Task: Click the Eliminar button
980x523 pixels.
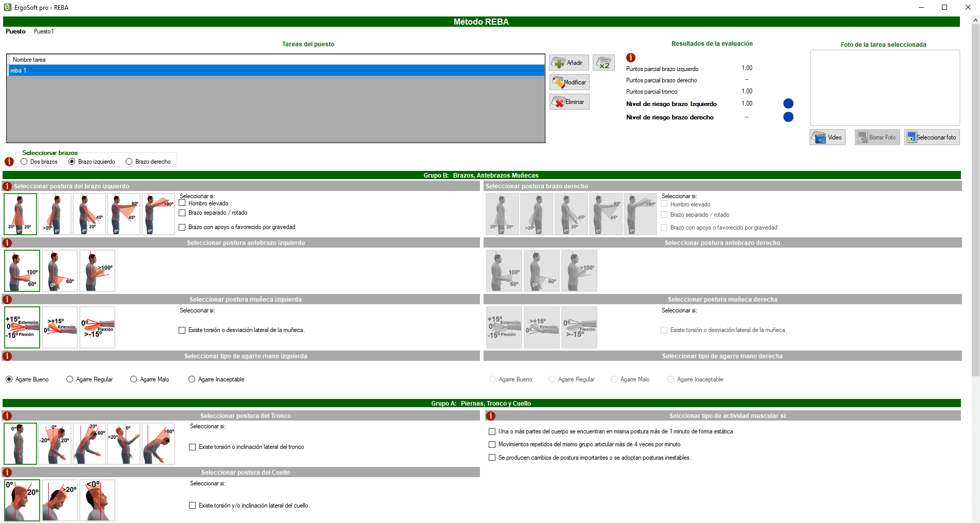Action: pyautogui.click(x=569, y=102)
